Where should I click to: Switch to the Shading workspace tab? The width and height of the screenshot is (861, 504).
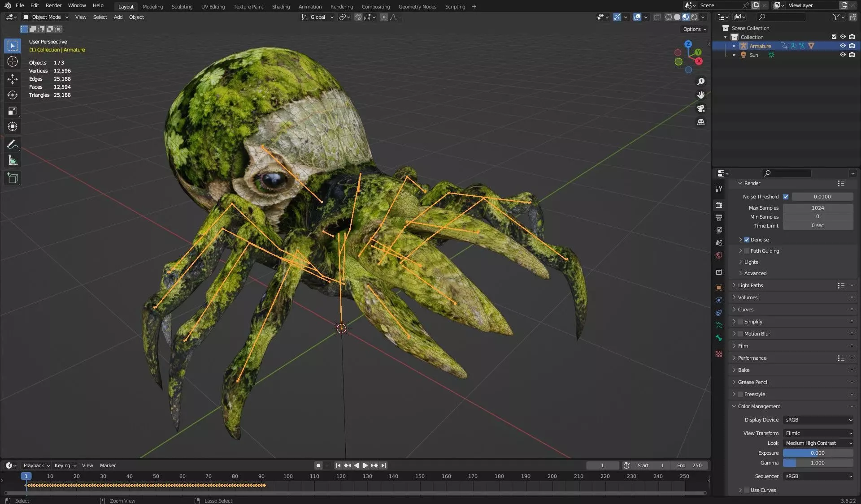click(x=281, y=7)
